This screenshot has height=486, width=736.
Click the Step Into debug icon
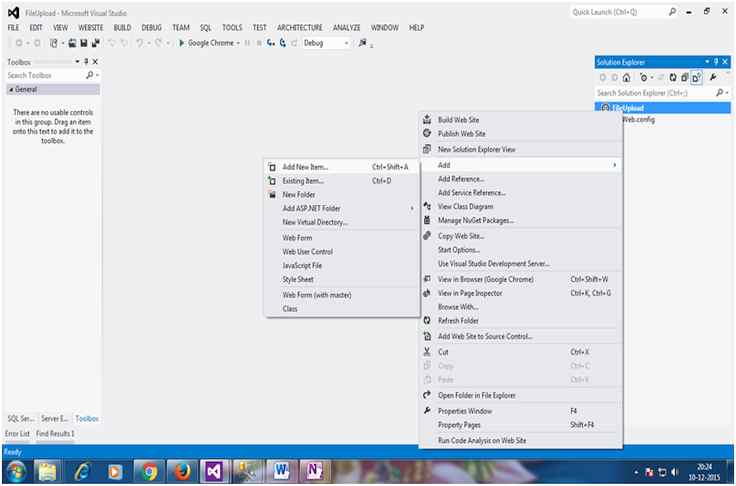point(271,43)
